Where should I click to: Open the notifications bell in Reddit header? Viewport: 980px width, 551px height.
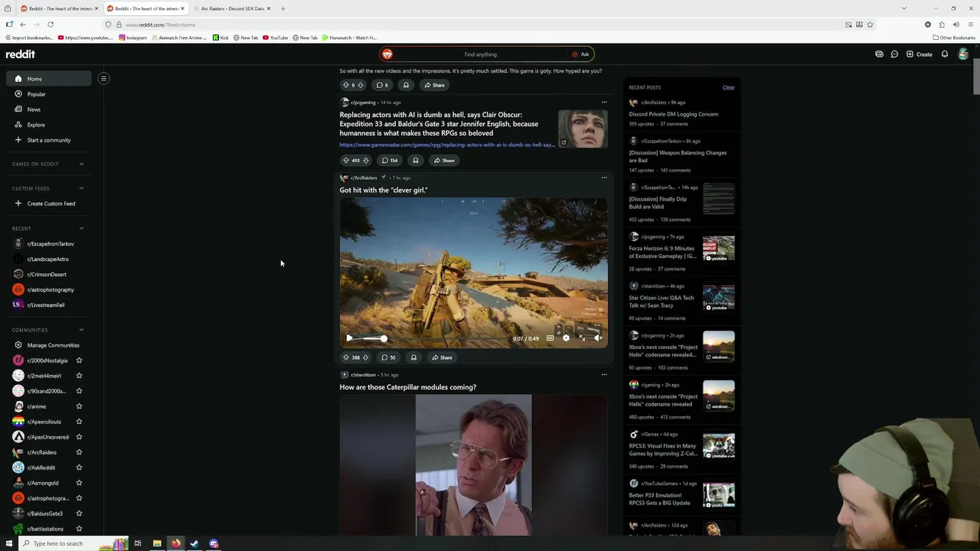point(945,54)
